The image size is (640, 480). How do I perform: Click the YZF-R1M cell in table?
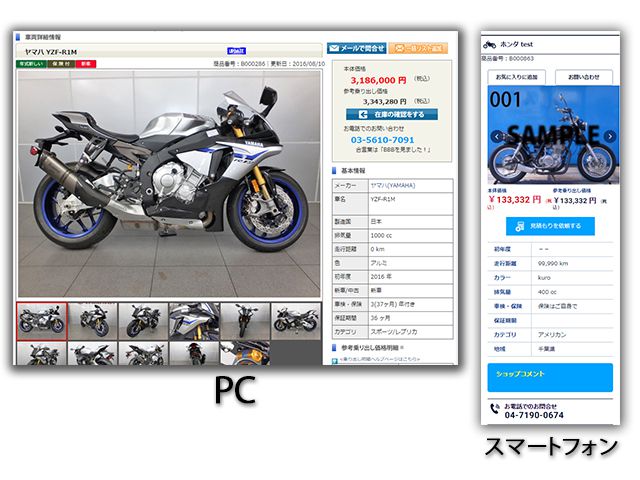411,204
